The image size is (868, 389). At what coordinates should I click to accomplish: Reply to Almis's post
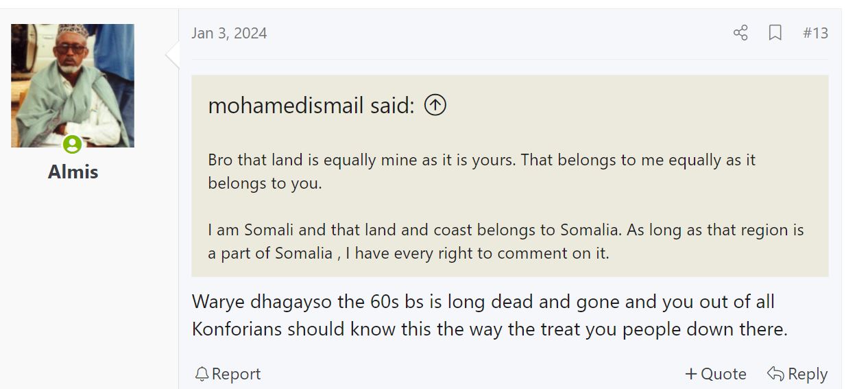click(797, 374)
